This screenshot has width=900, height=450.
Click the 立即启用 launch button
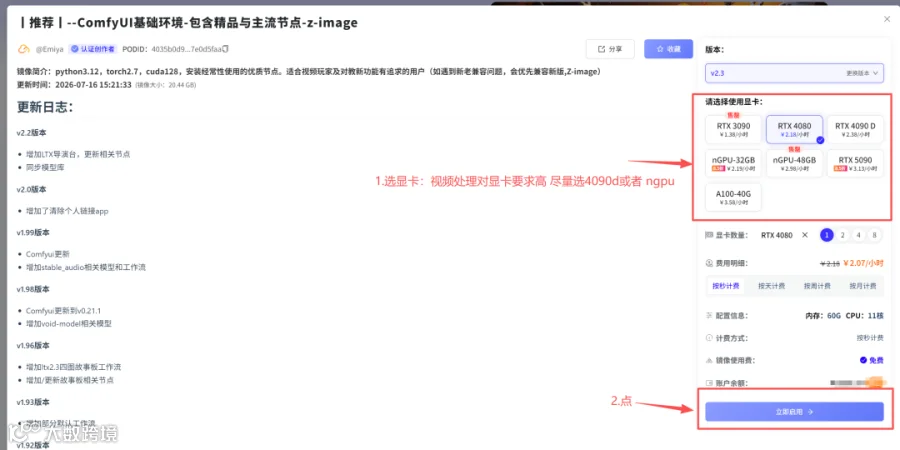(x=794, y=412)
